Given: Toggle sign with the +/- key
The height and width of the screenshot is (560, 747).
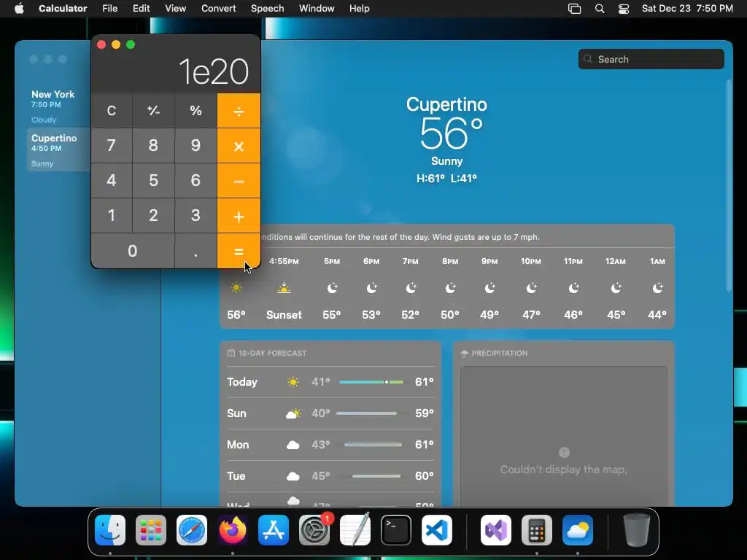Looking at the screenshot, I should tap(153, 111).
